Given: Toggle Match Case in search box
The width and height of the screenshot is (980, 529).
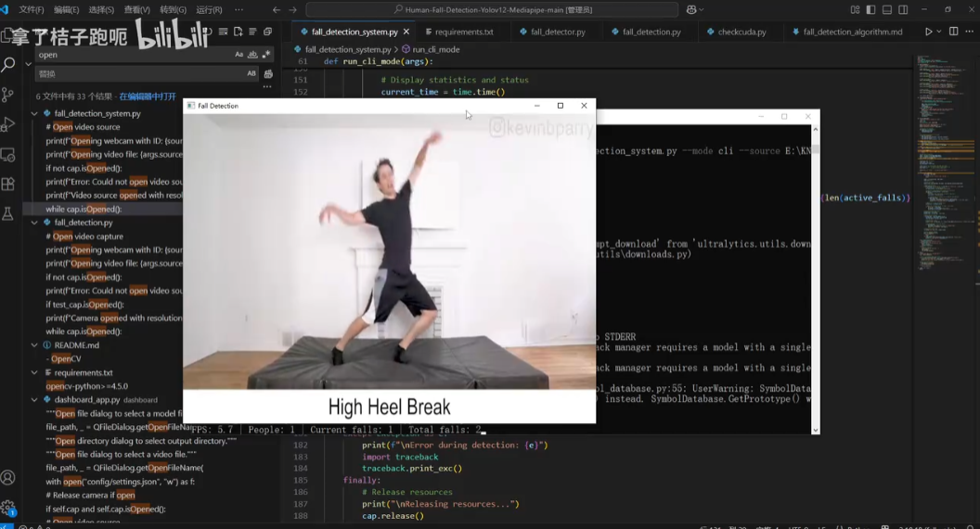Looking at the screenshot, I should [x=239, y=55].
